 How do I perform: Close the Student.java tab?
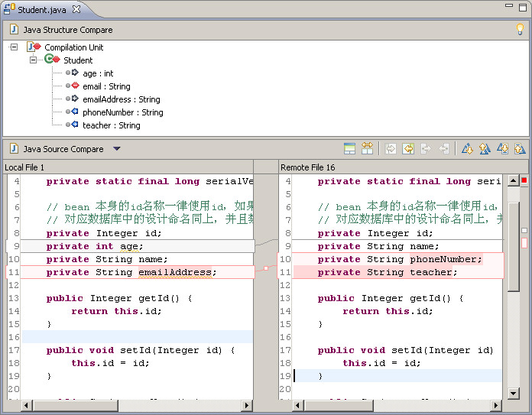click(x=76, y=10)
